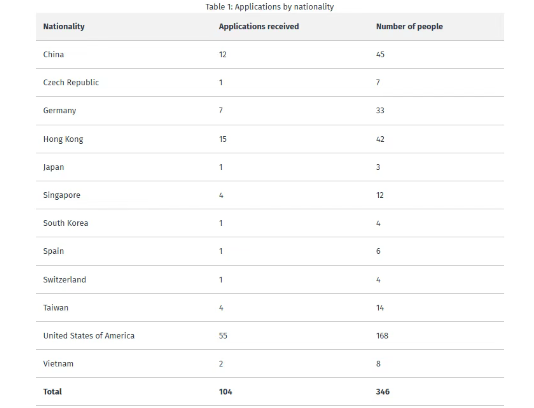Click the Spain nationality cell
Screen dimensions: 534x408
pos(53,251)
